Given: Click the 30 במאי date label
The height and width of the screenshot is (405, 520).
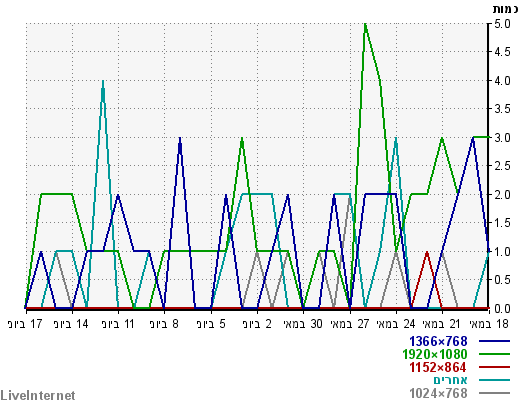Looking at the screenshot, I should coord(303,324).
